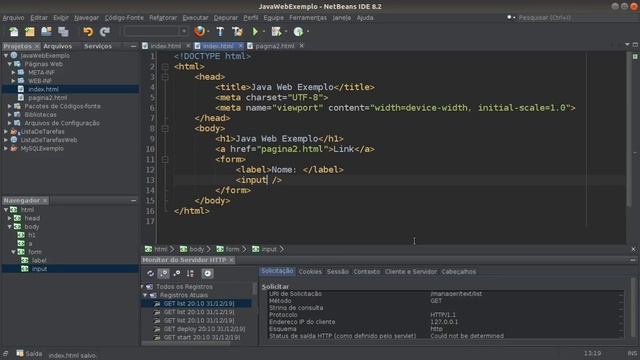Collapse Registros Atuais in HTTP monitor
Screen dimensions: 640x360
(x=145, y=295)
